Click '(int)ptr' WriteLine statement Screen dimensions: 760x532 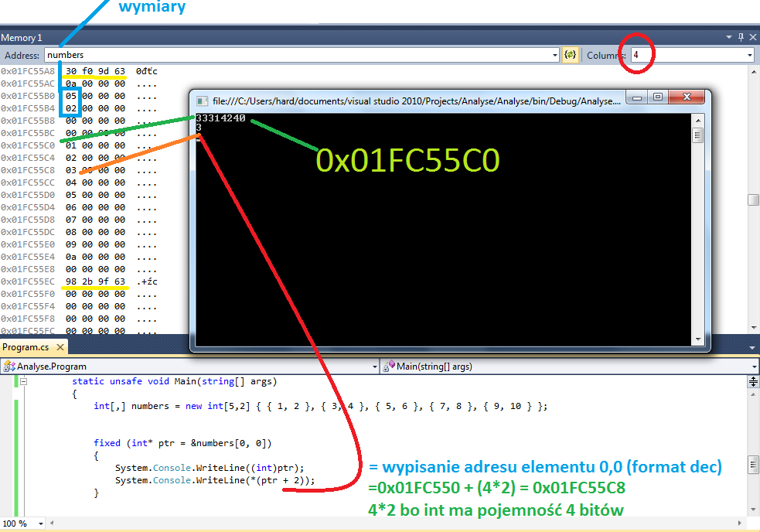[210, 468]
